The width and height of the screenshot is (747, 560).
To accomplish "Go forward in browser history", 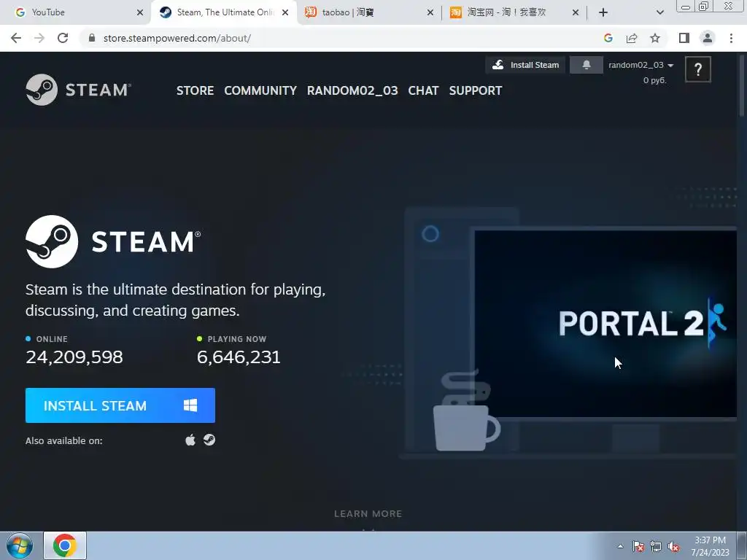I will point(39,38).
